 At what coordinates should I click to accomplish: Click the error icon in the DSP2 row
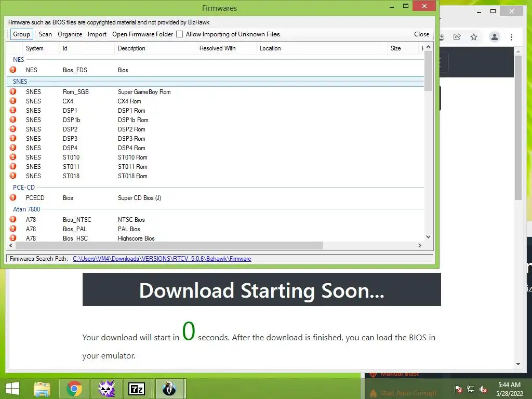coord(13,129)
